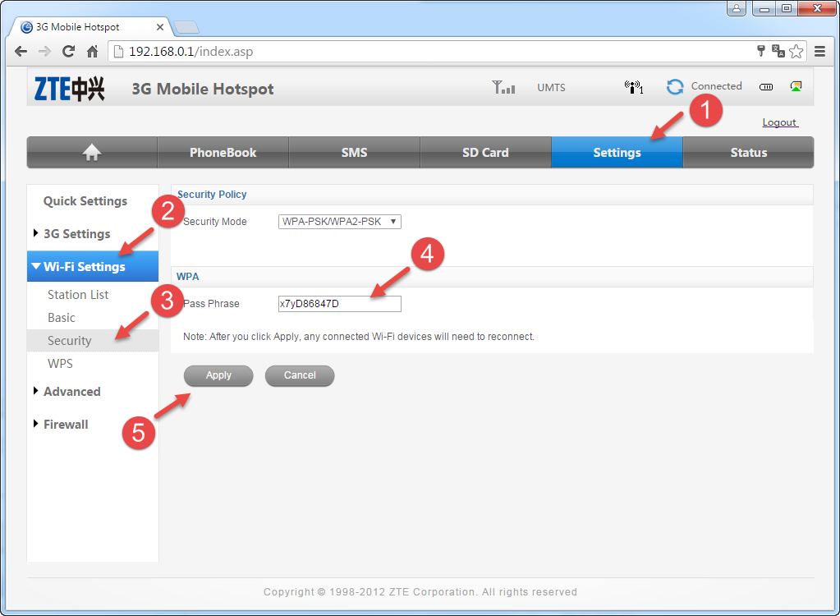
Task: Click the Home icon tab
Action: coord(92,153)
